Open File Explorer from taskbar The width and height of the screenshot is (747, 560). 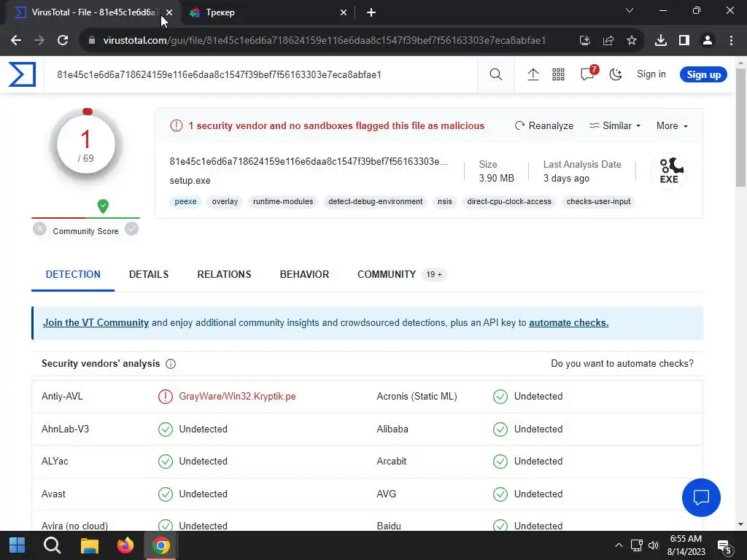click(89, 545)
